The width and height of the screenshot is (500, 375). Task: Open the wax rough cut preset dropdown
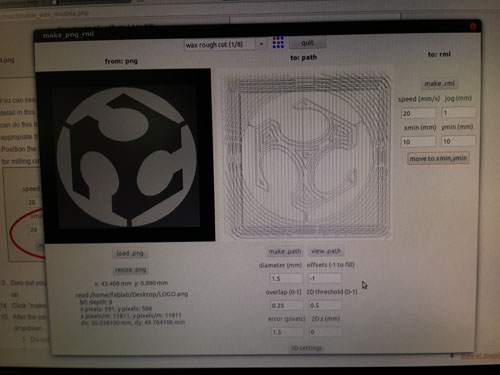225,44
